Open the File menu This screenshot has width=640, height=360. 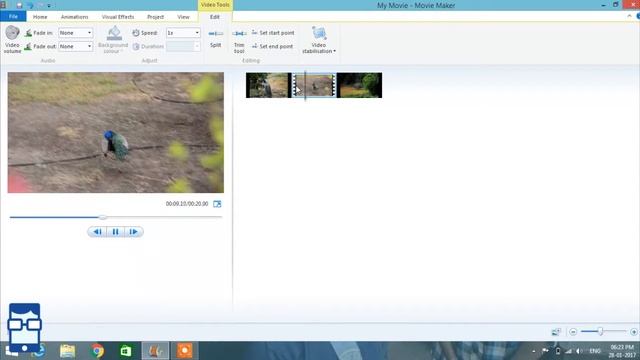point(13,17)
